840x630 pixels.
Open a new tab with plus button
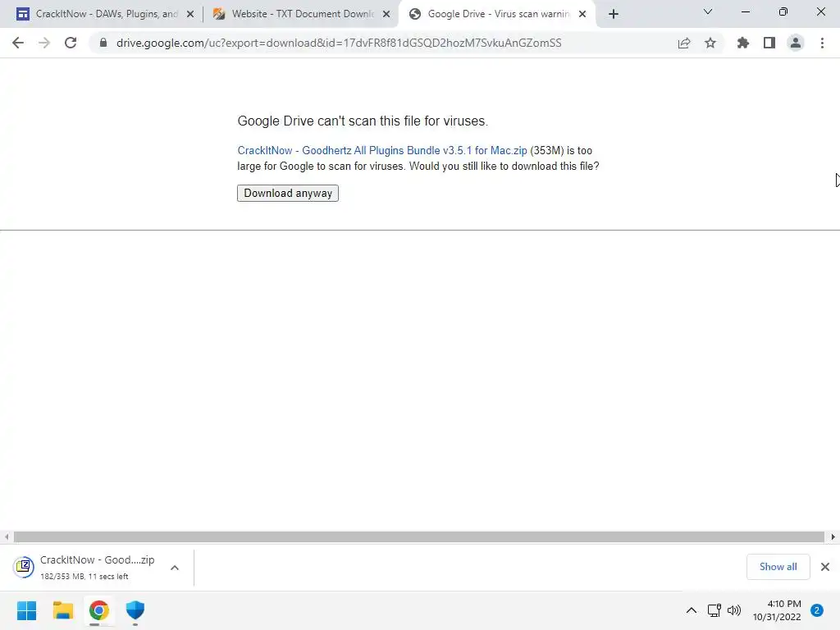[x=614, y=14]
